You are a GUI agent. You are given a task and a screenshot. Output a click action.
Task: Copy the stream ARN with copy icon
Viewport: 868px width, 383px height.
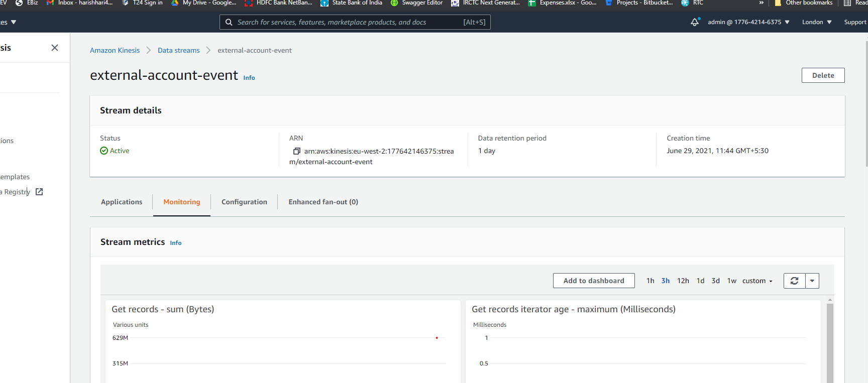point(297,151)
